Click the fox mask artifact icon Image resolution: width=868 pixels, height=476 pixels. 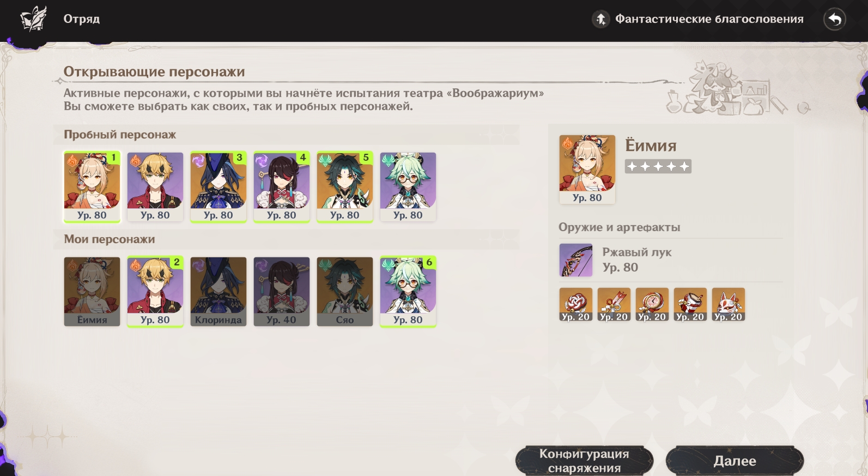(729, 304)
